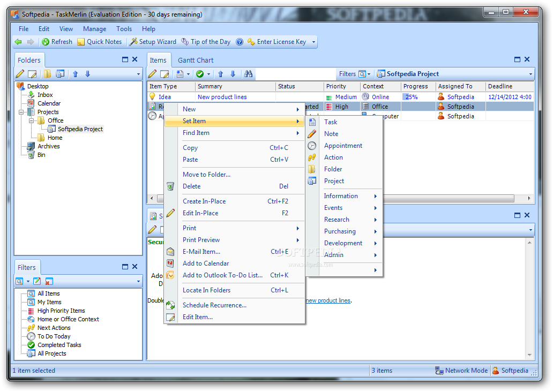Open Quick Notes from toolbar
Screen dimensions: 553x392
pos(100,42)
